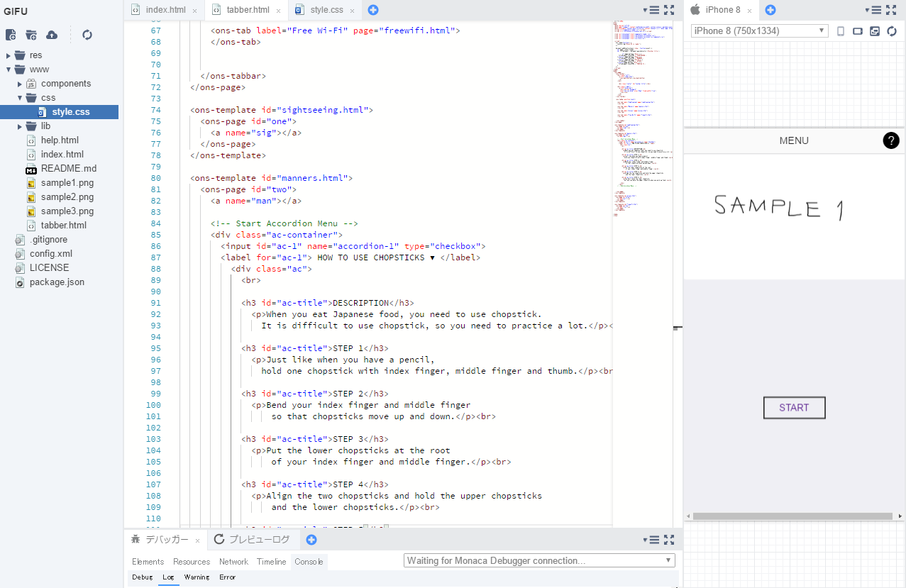Switch to the tabber.html editor tab
906x588 pixels.
tap(248, 10)
